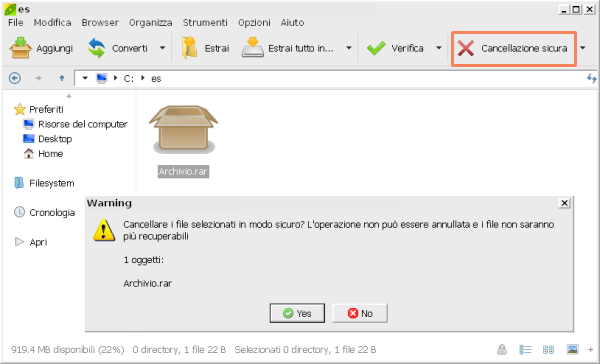Image resolution: width=600 pixels, height=364 pixels.
Task: Go back with the navigation arrow
Action: point(15,78)
